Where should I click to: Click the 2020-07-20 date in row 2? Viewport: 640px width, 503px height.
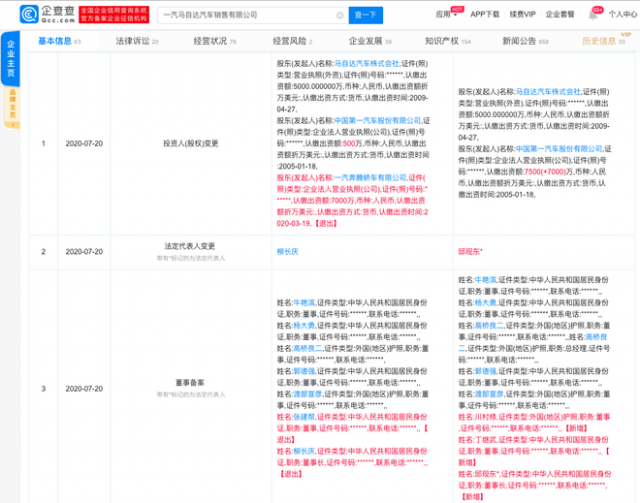point(84,252)
